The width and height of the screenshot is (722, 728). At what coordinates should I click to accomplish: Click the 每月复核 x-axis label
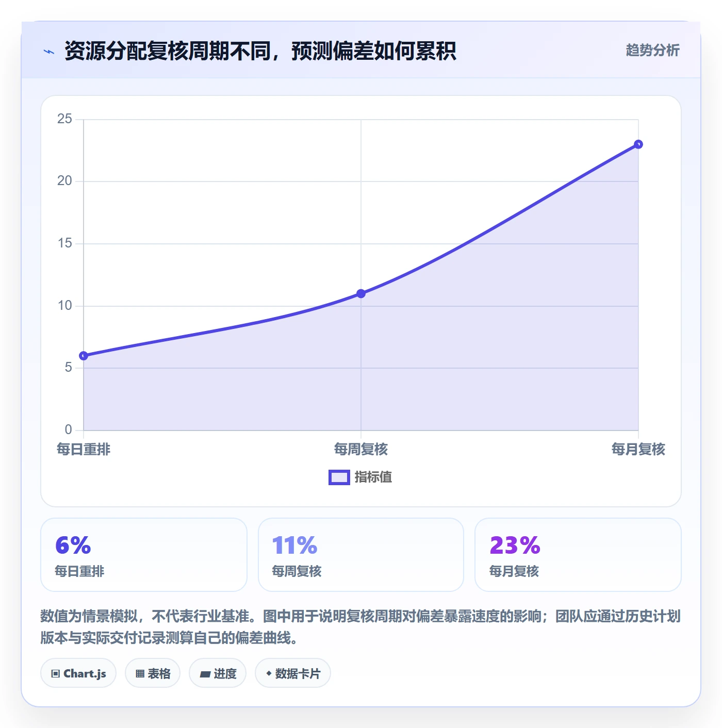638,449
